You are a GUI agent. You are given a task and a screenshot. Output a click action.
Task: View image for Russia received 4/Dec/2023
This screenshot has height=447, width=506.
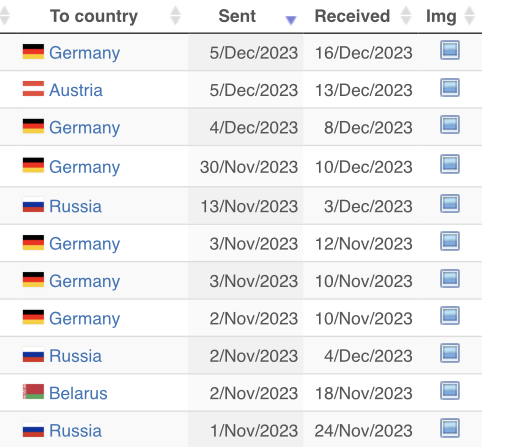pos(450,353)
